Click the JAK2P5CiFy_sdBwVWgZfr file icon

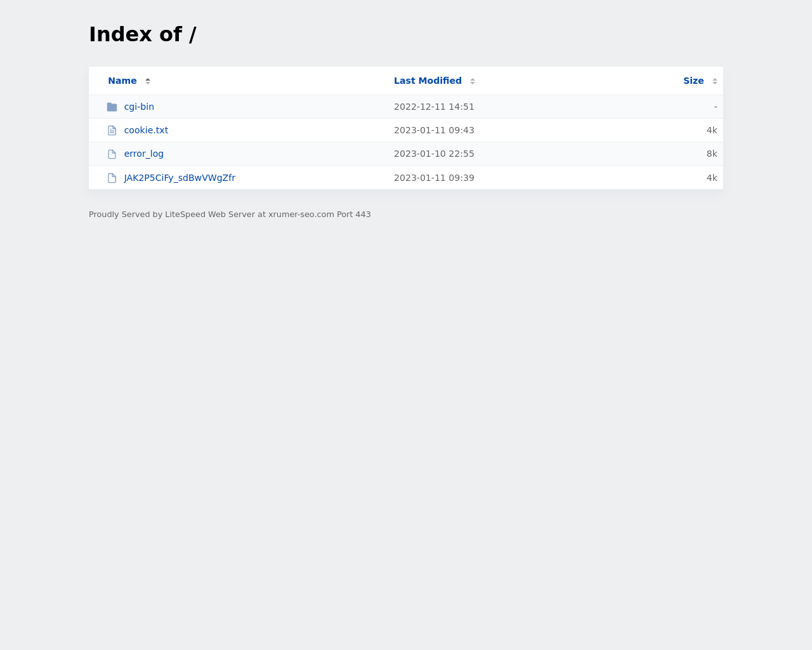[x=112, y=178]
